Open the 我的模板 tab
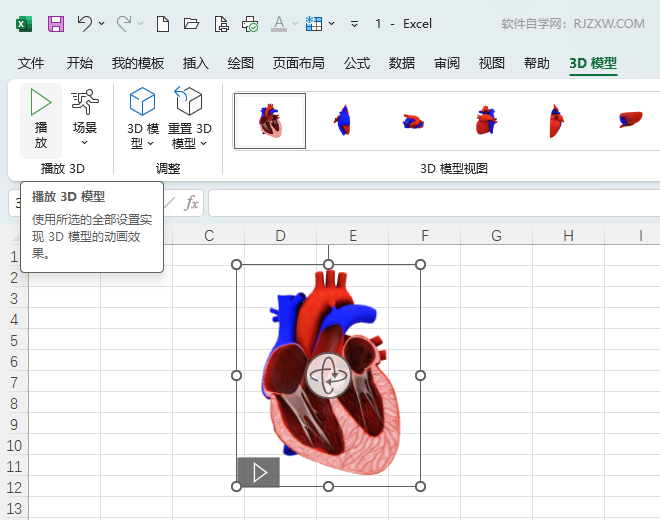 138,63
